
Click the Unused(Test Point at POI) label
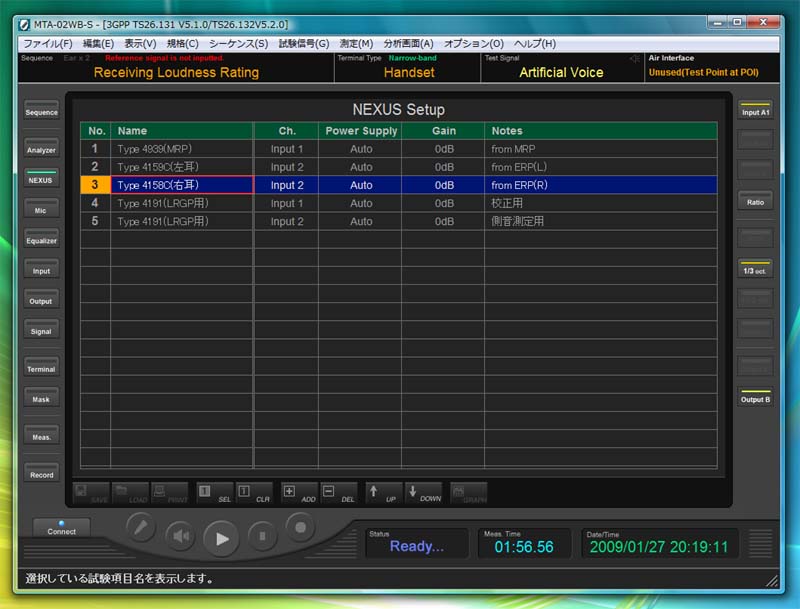[703, 72]
